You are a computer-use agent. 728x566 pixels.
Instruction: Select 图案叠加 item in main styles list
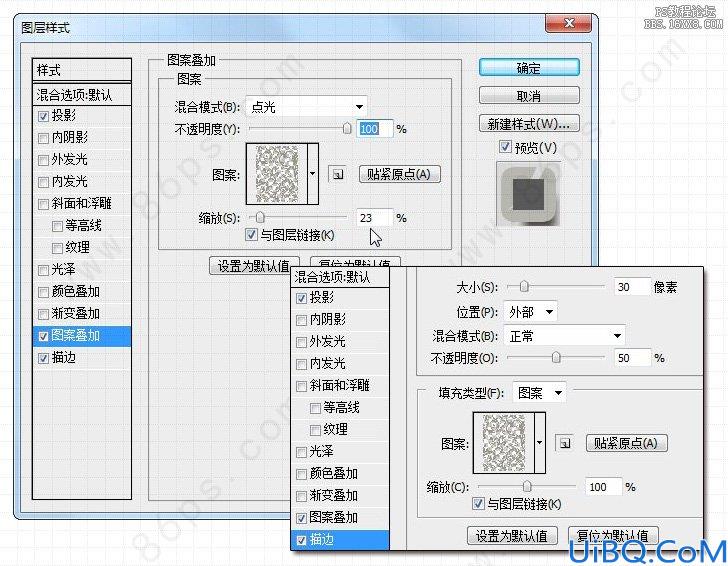[82, 336]
